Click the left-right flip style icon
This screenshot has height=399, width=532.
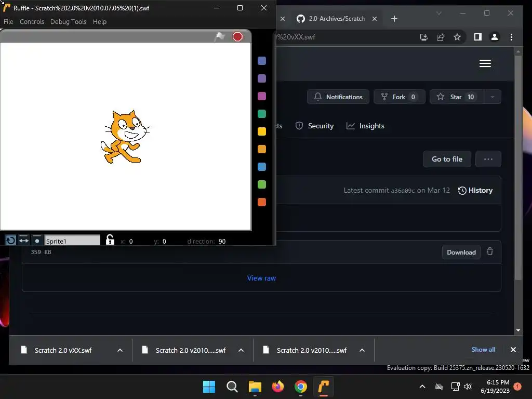[24, 240]
